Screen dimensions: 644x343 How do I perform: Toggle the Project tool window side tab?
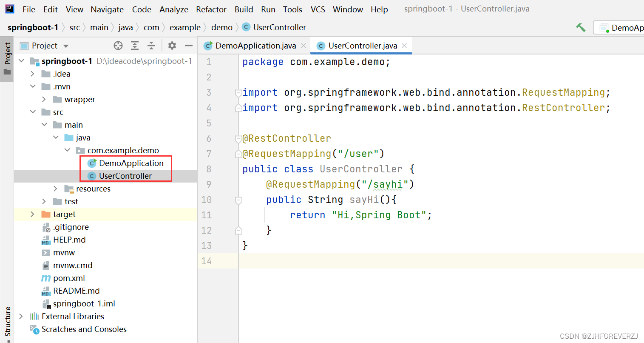click(x=7, y=59)
